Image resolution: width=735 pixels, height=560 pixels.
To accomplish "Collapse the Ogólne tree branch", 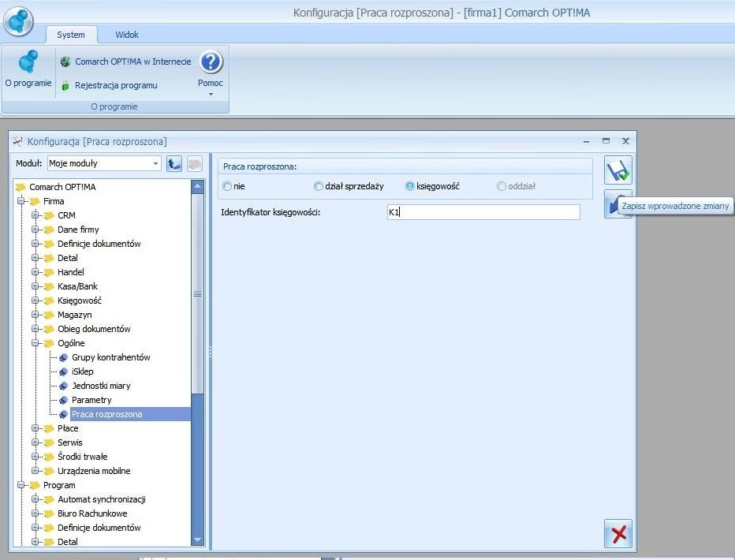I will point(35,343).
